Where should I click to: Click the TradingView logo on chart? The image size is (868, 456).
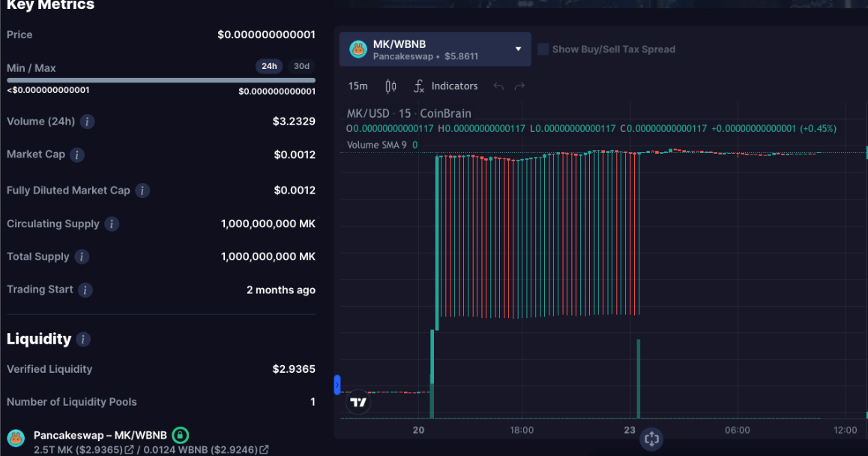[358, 403]
